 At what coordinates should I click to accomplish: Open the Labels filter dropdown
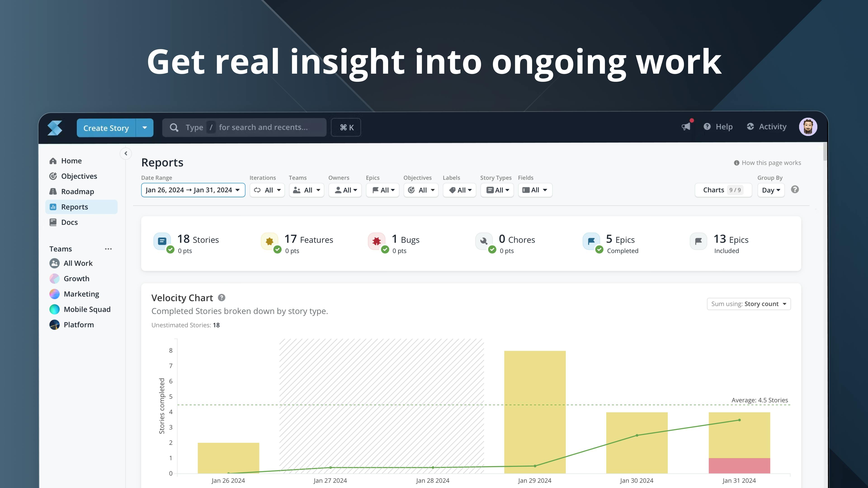(460, 190)
